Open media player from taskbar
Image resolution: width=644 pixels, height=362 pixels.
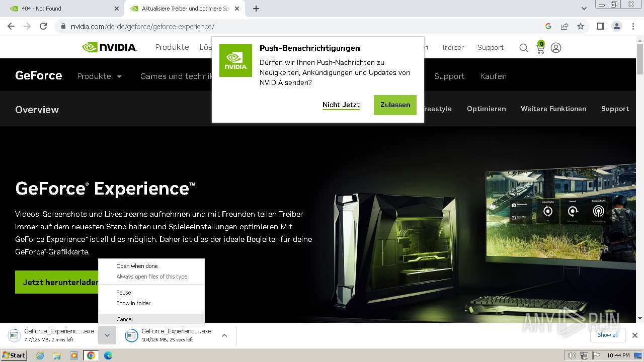click(74, 355)
